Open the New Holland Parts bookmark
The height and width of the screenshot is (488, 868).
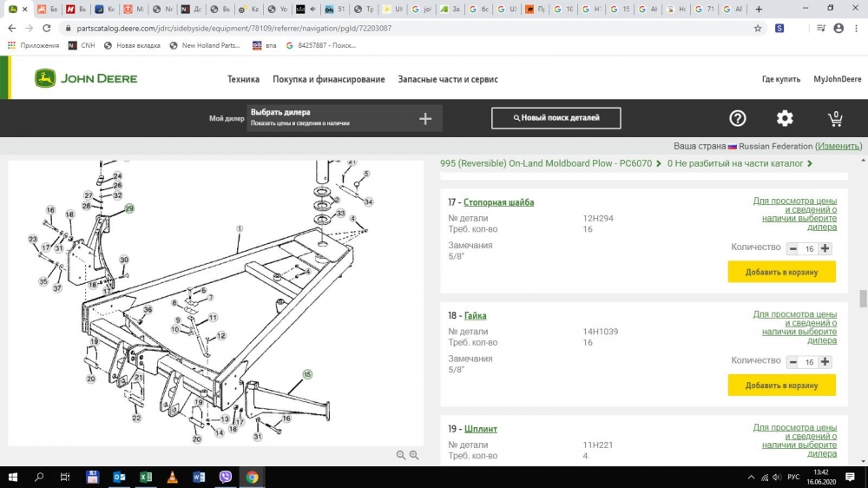(x=205, y=45)
